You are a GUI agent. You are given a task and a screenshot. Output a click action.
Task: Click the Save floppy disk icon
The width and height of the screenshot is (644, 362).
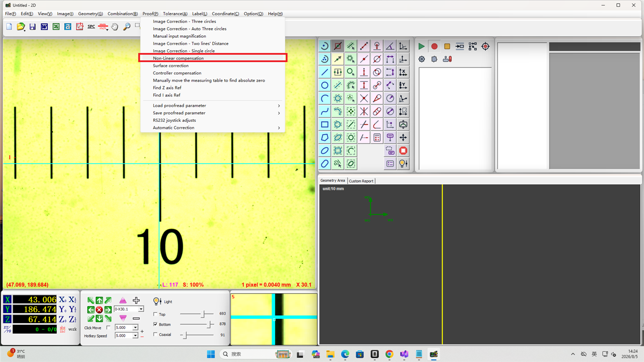pyautogui.click(x=33, y=27)
